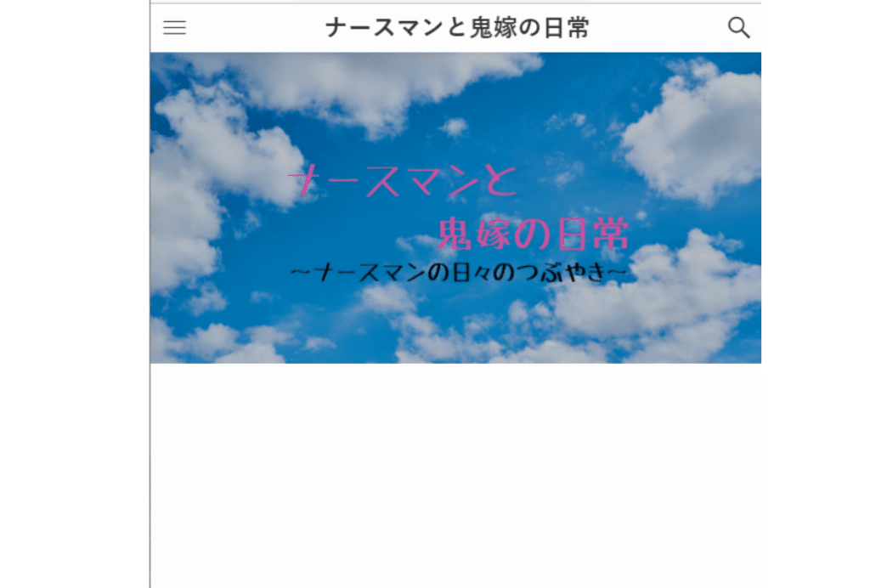Open search with the magnifier icon
870x588 pixels.
(x=738, y=27)
